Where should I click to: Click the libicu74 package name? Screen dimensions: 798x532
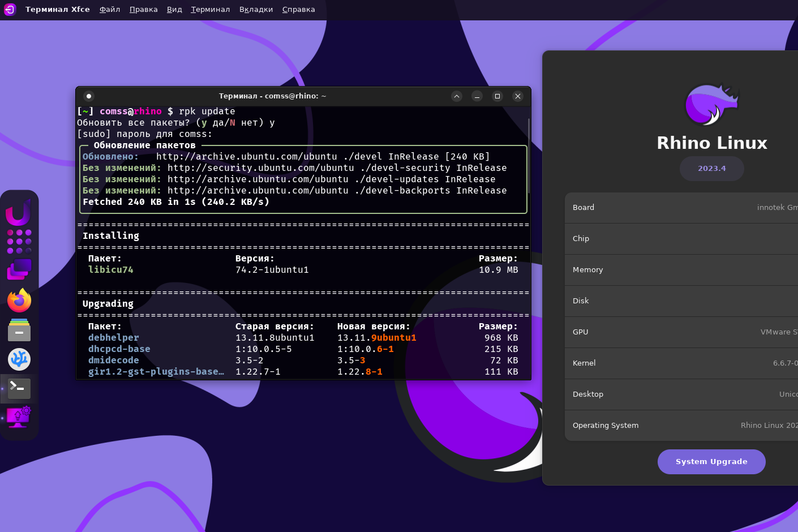[111, 270]
